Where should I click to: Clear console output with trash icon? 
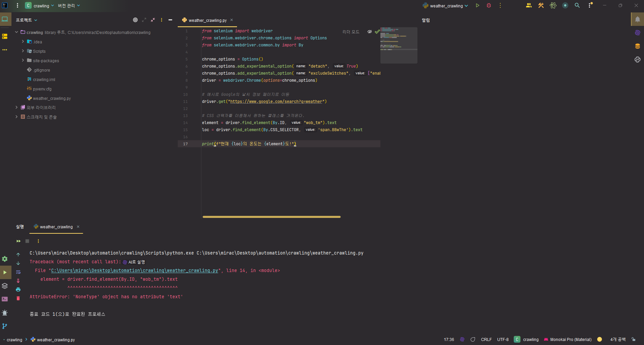coord(18,298)
